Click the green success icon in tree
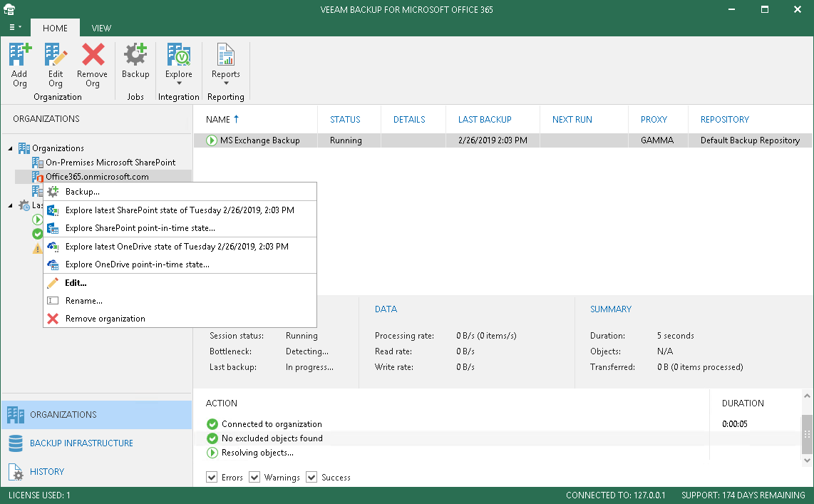 [x=37, y=234]
